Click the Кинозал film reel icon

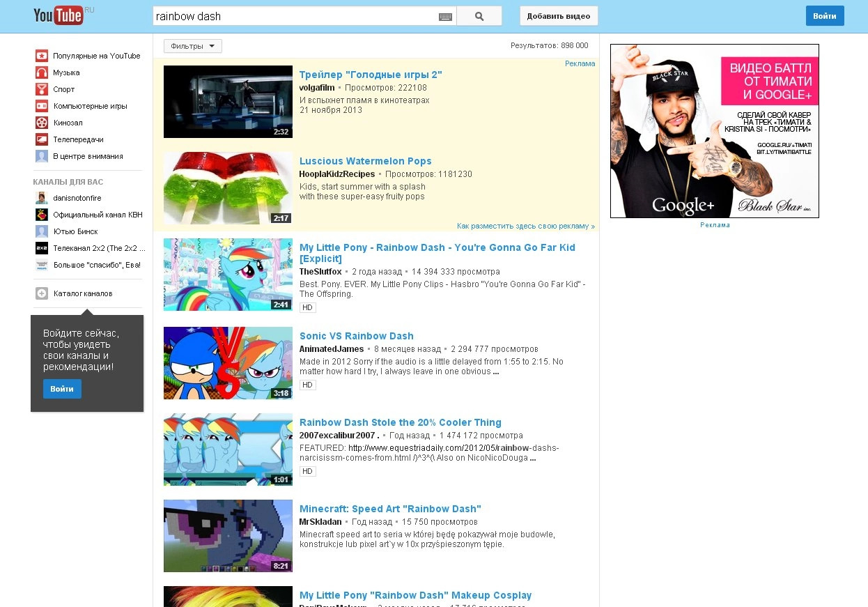coord(42,123)
